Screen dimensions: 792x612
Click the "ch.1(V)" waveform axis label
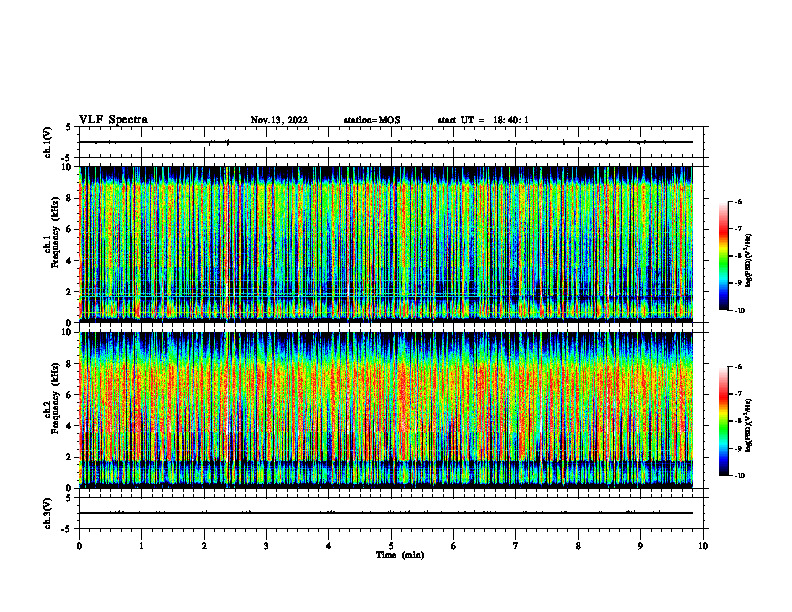[48, 142]
